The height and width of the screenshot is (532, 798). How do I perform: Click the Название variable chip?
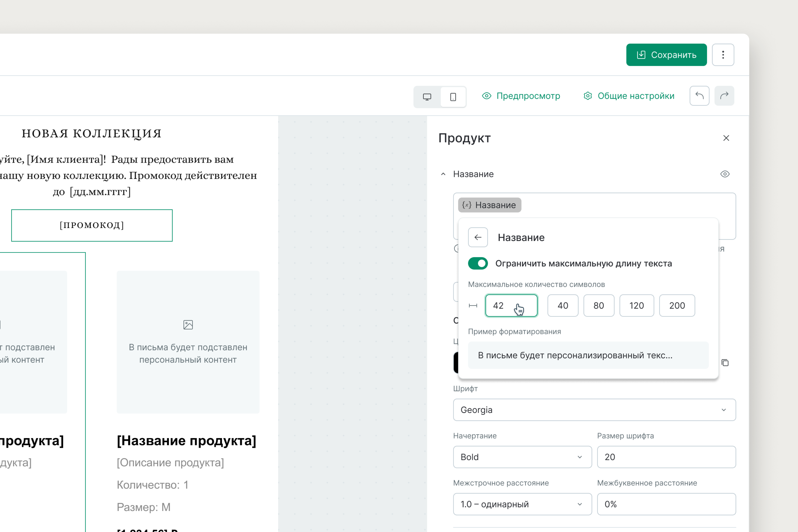[490, 205]
